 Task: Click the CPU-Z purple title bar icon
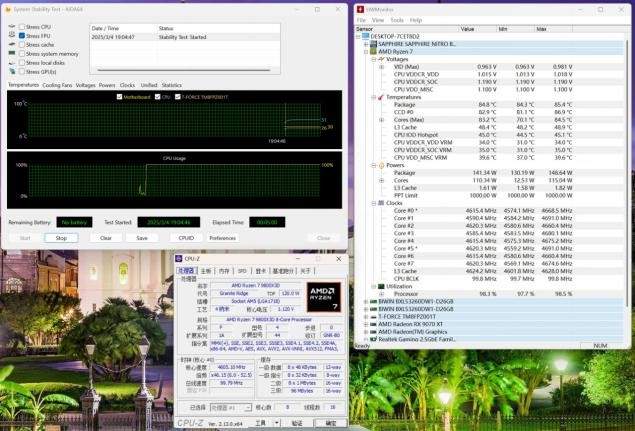[179, 258]
